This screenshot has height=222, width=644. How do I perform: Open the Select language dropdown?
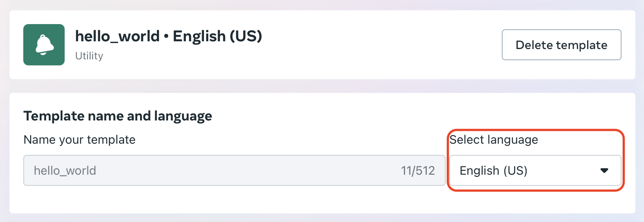(535, 170)
